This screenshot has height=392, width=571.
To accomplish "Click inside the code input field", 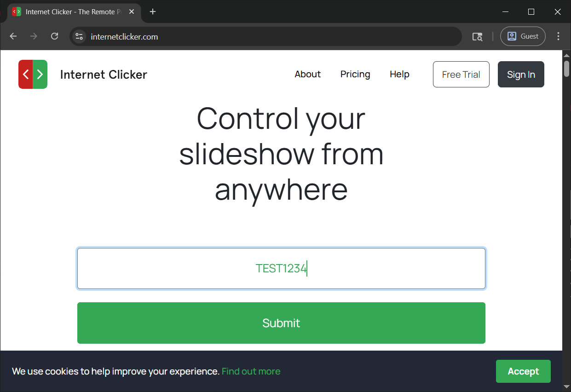I will pos(281,268).
